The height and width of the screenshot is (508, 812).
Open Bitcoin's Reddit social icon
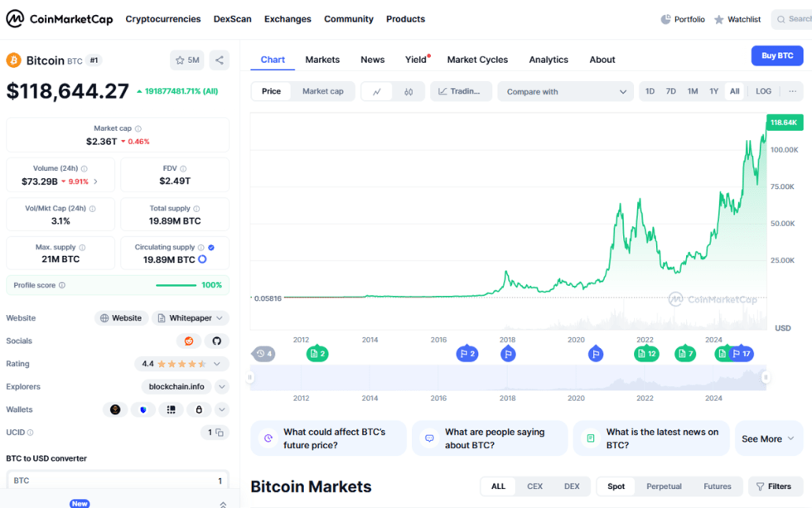point(189,341)
